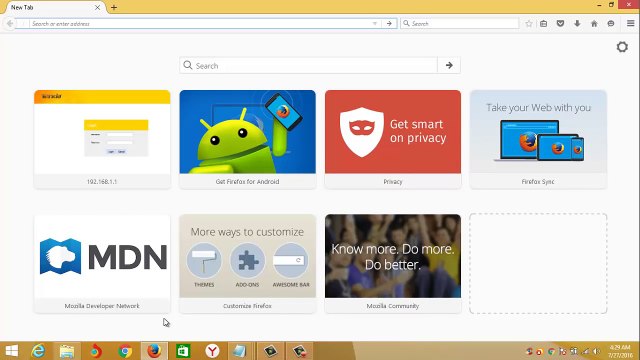Open a new tab with plus button
640x360 pixels.
(114, 7)
